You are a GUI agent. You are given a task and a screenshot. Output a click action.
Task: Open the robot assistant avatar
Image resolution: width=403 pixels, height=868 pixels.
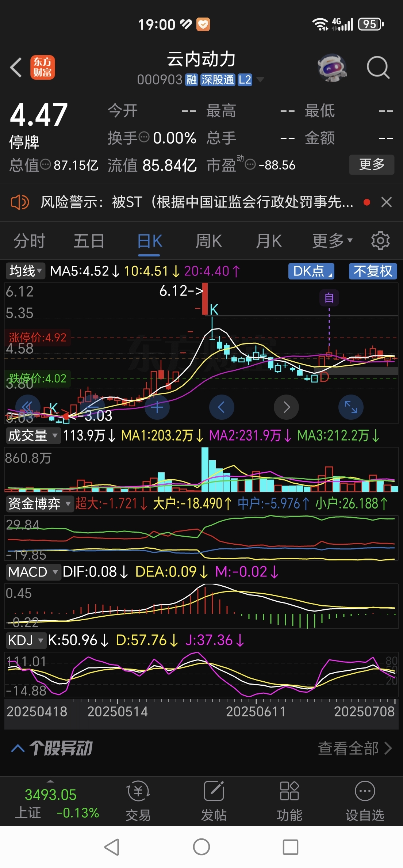click(332, 68)
